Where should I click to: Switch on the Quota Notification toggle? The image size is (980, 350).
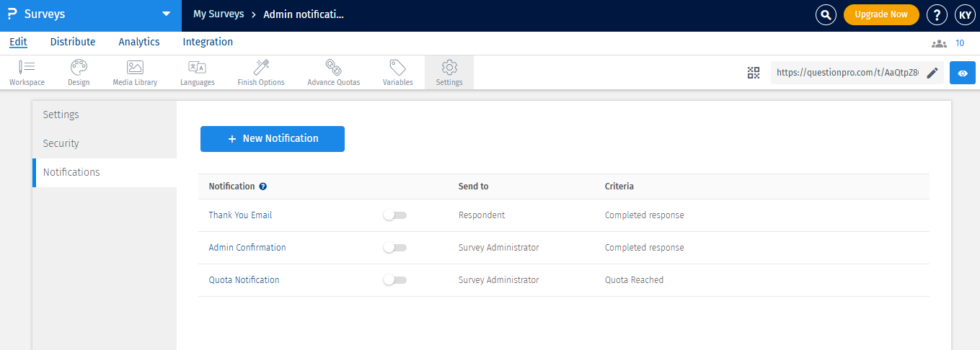[394, 280]
